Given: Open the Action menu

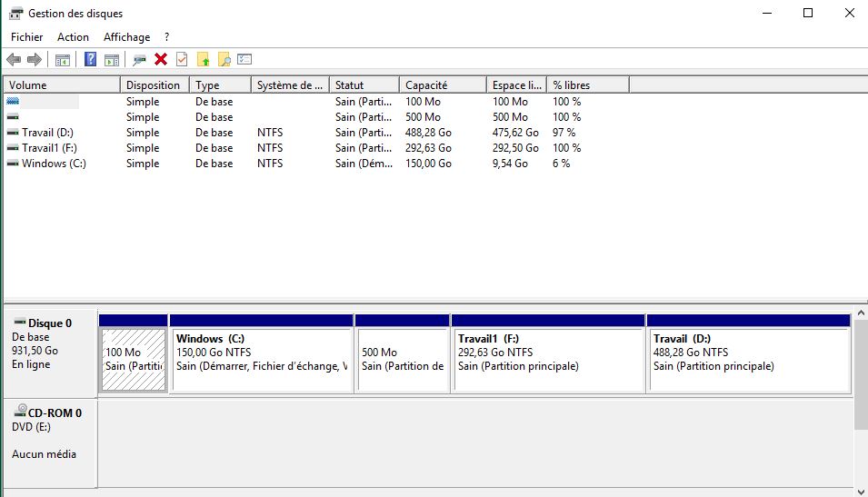Looking at the screenshot, I should point(73,37).
